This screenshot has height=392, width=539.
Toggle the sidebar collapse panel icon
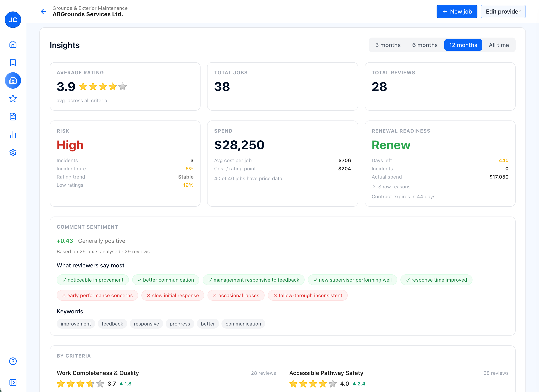tap(13, 383)
